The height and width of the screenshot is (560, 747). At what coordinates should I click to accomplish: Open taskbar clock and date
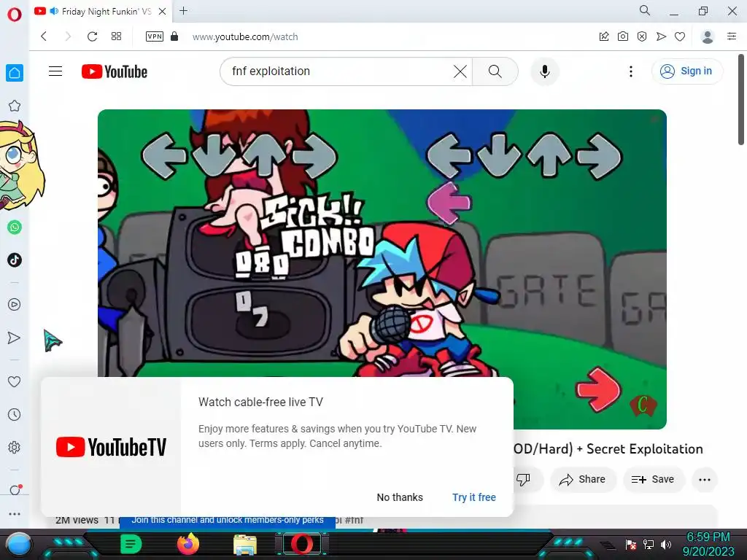(x=708, y=544)
